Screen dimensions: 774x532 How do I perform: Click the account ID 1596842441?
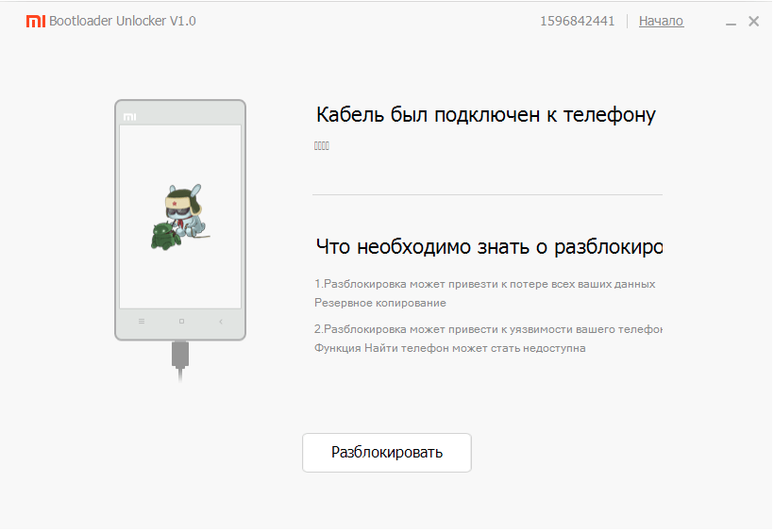(578, 21)
